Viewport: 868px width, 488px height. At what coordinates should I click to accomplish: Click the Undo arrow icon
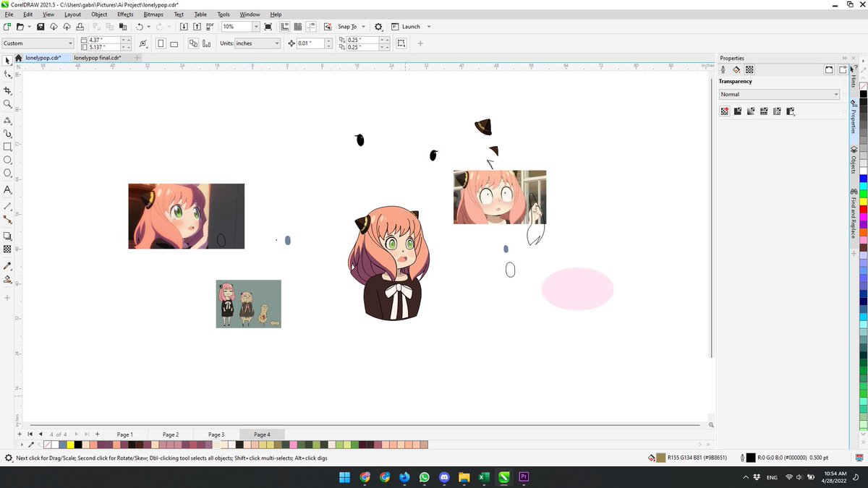140,27
